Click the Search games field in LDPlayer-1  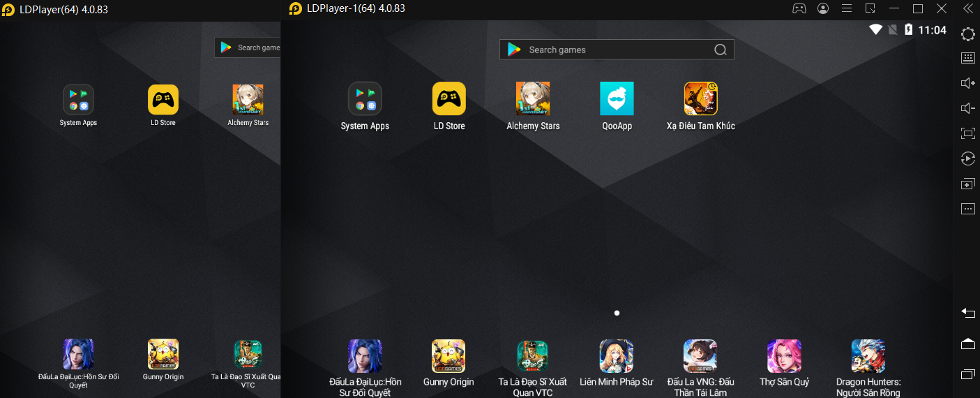[617, 50]
